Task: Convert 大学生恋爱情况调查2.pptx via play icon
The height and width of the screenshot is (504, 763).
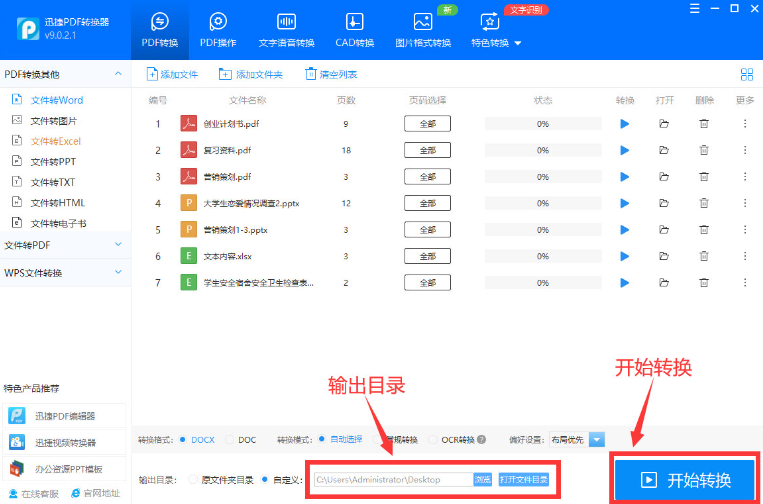Action: pyautogui.click(x=625, y=203)
